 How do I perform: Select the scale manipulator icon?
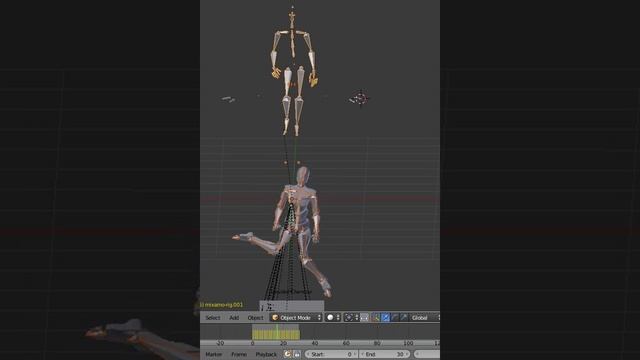pos(404,318)
